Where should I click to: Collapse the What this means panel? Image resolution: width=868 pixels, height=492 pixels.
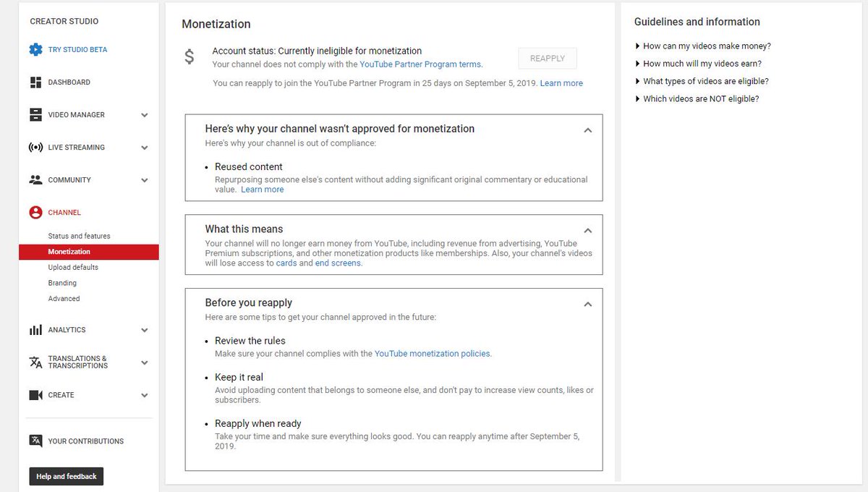point(588,231)
